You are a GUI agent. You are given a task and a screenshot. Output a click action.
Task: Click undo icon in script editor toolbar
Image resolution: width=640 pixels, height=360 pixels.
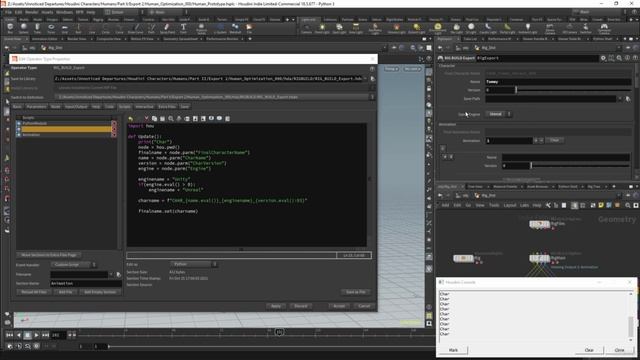click(x=131, y=119)
